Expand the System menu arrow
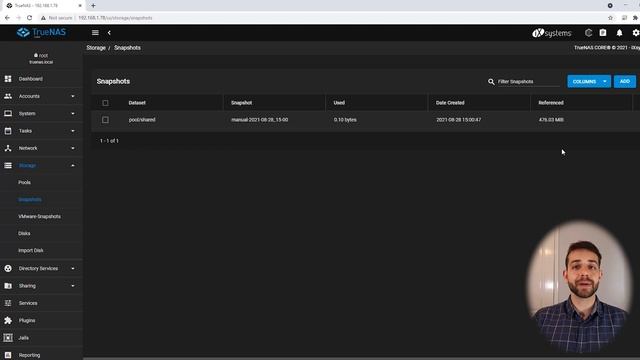The image size is (640, 360). click(73, 113)
